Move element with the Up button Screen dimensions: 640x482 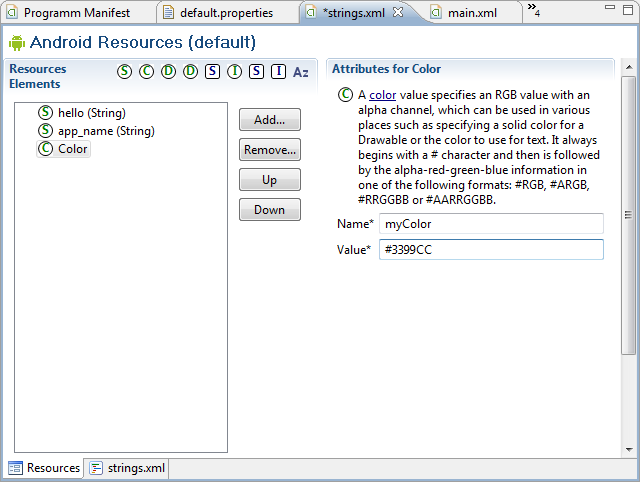[270, 180]
